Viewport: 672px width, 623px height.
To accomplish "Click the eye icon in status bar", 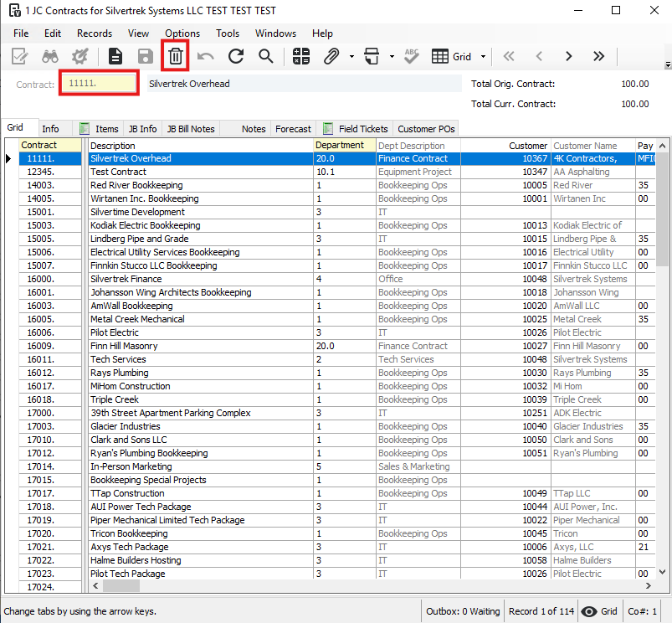I will (x=589, y=611).
